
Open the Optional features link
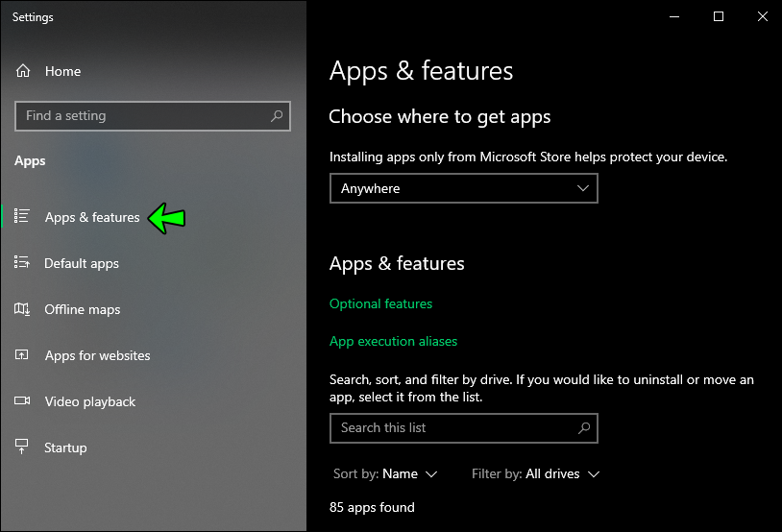point(380,303)
